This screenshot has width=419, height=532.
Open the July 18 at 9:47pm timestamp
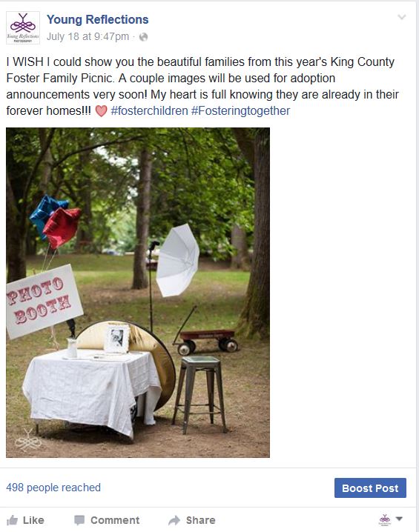coord(88,36)
